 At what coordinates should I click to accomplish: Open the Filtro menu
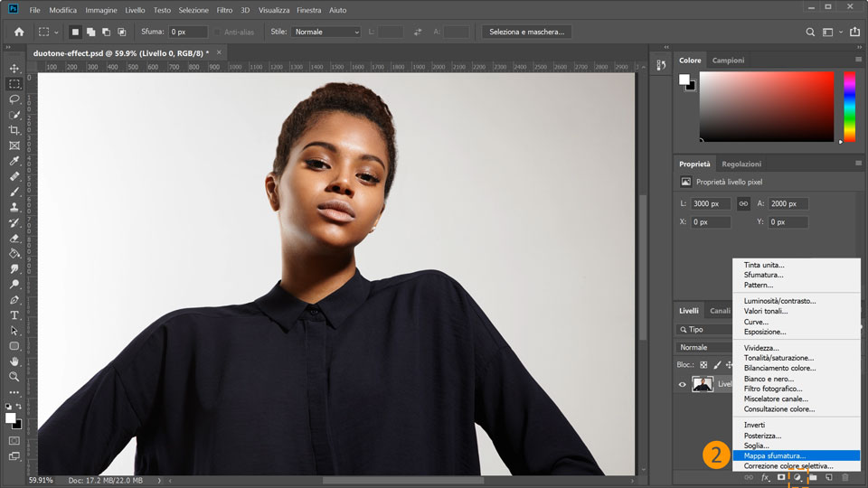(224, 10)
